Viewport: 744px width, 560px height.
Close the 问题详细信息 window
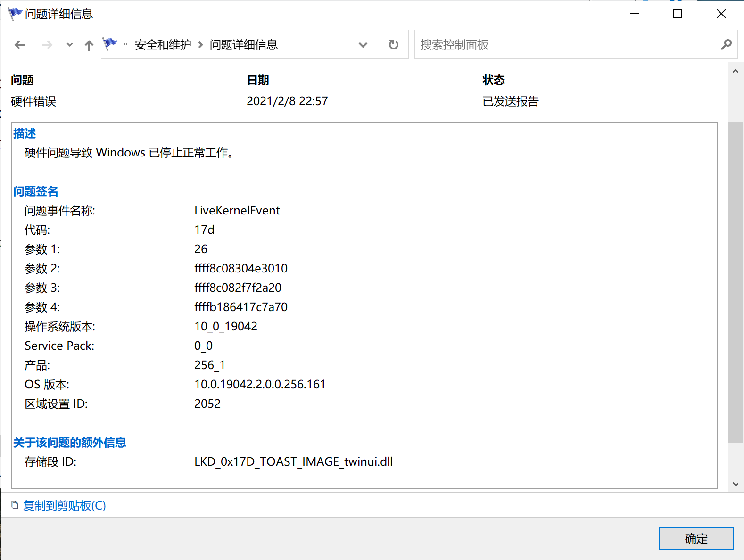721,14
